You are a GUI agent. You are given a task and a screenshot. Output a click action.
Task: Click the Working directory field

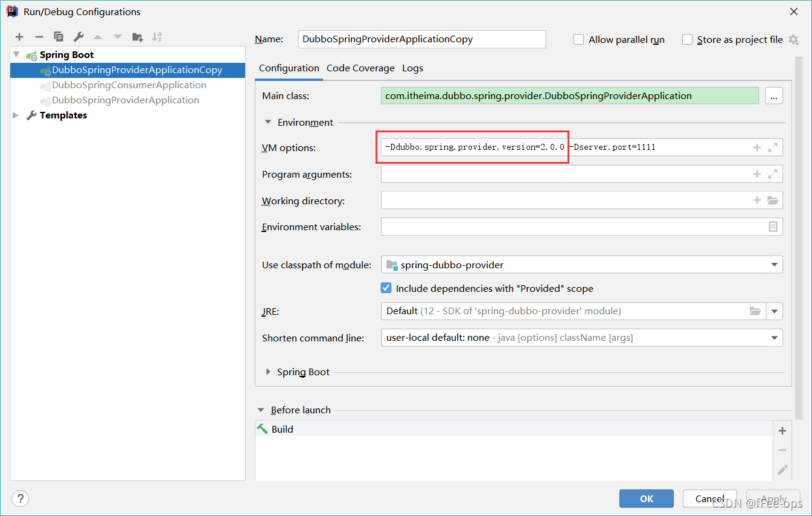(x=582, y=201)
